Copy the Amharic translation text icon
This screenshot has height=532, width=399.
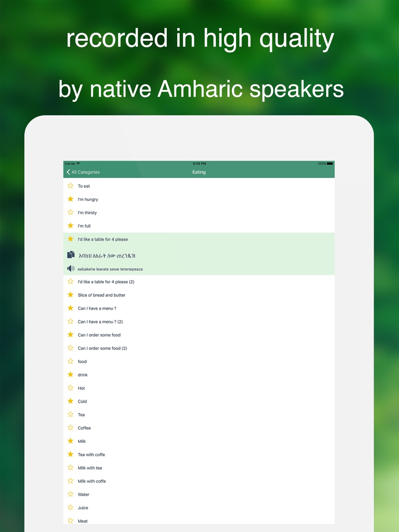(71, 255)
